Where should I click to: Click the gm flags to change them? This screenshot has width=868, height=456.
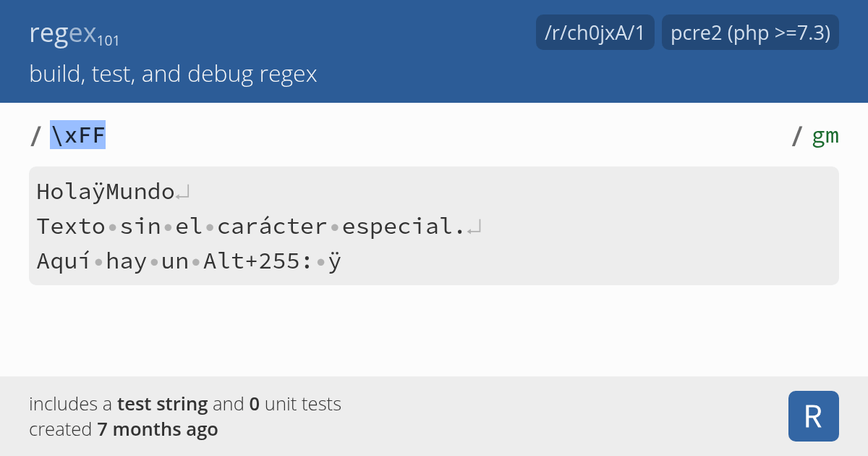[x=825, y=135]
